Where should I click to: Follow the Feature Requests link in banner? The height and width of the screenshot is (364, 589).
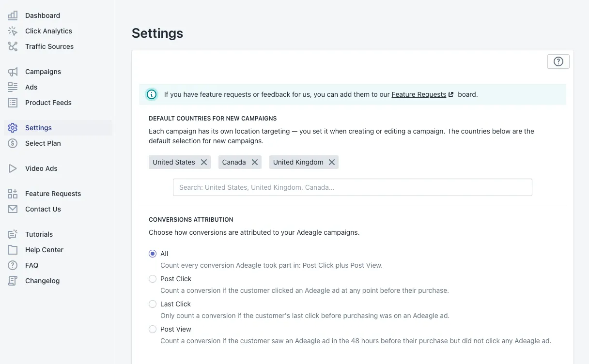(419, 94)
